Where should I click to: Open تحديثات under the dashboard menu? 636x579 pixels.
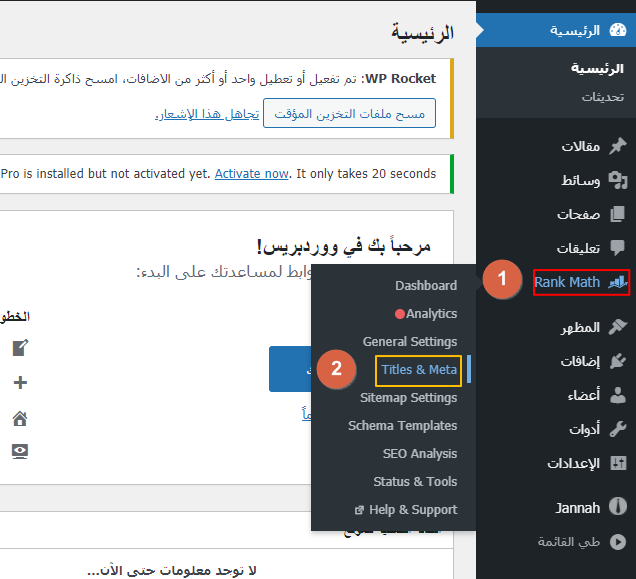pos(603,97)
